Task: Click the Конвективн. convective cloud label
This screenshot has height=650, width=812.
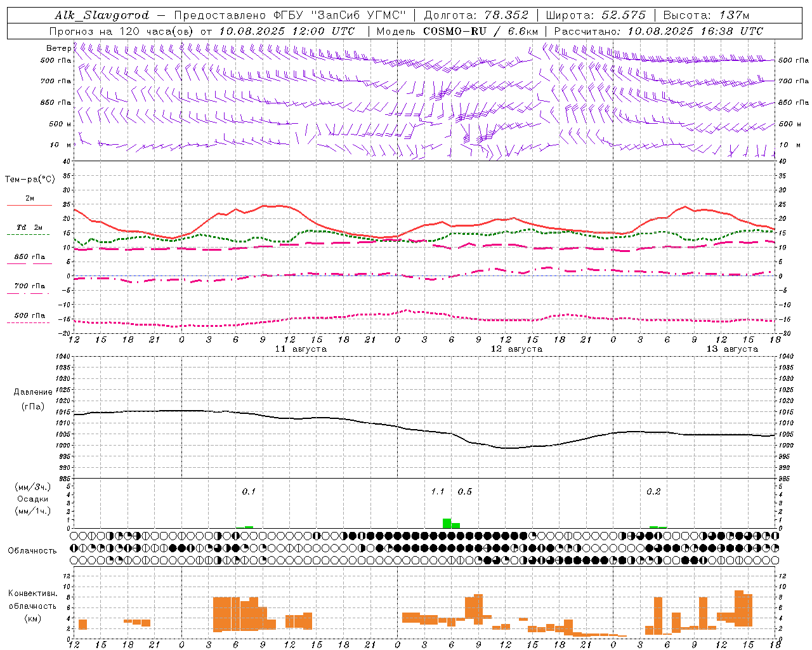Action: coord(32,594)
